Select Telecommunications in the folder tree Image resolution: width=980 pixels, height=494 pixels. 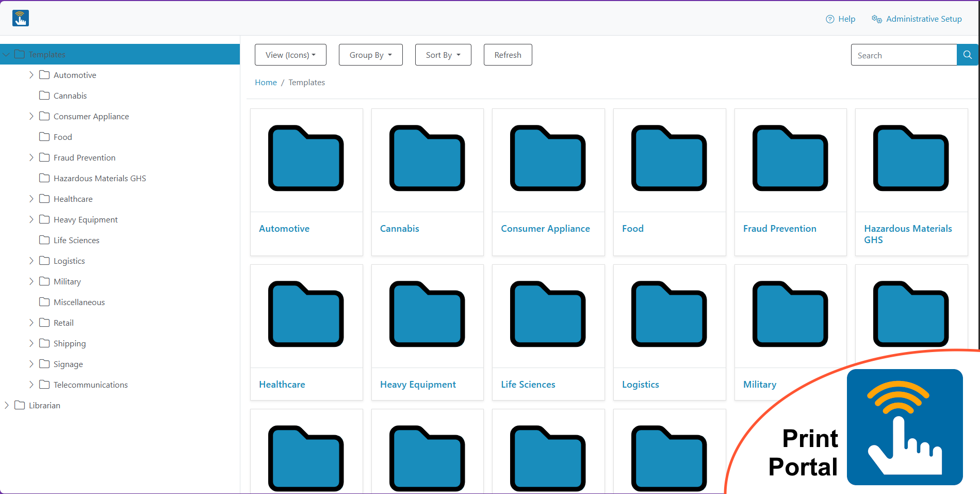[91, 385]
